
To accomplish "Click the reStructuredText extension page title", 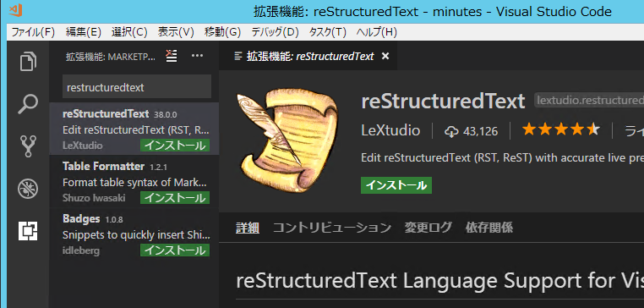I will [443, 102].
